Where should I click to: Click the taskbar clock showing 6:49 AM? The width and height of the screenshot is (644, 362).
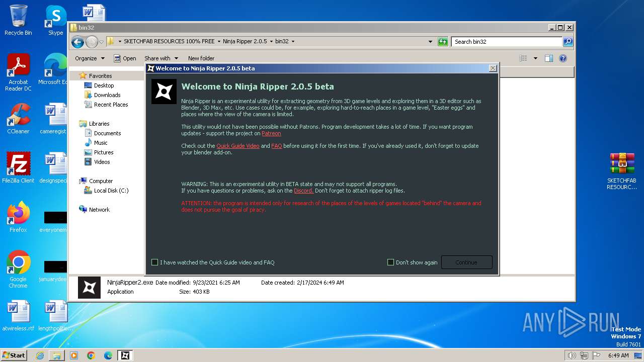click(618, 355)
